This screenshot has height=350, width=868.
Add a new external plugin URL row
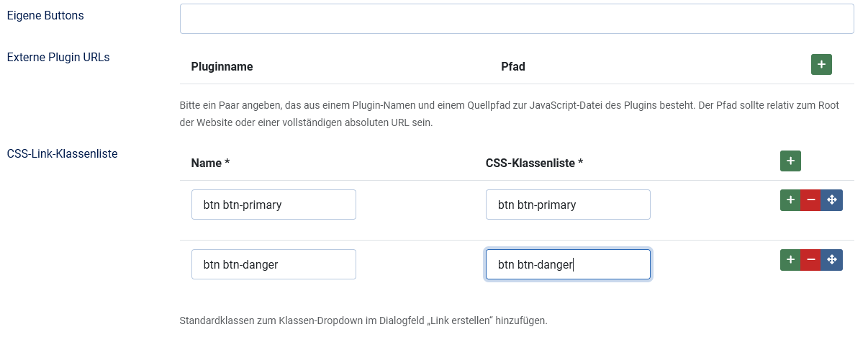[821, 65]
